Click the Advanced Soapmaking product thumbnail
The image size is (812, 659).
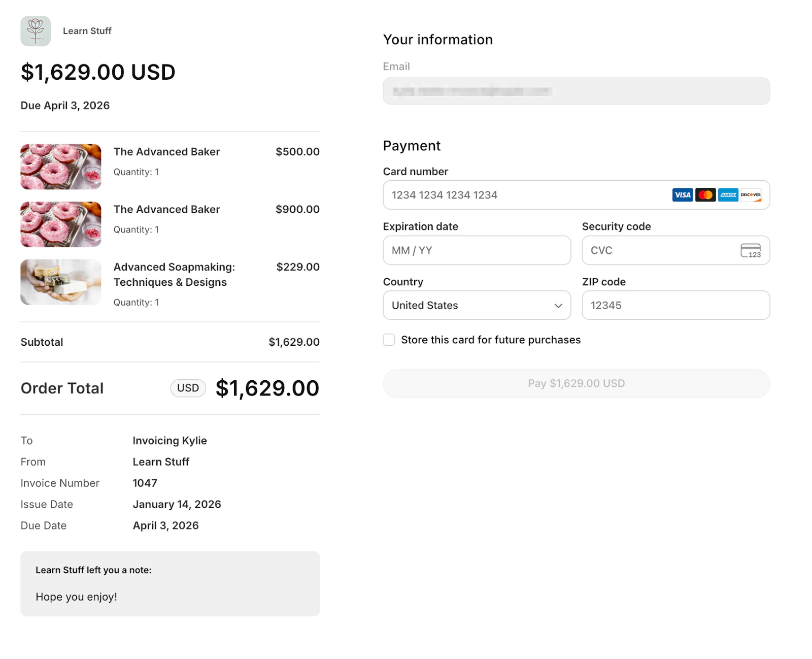[x=60, y=282]
